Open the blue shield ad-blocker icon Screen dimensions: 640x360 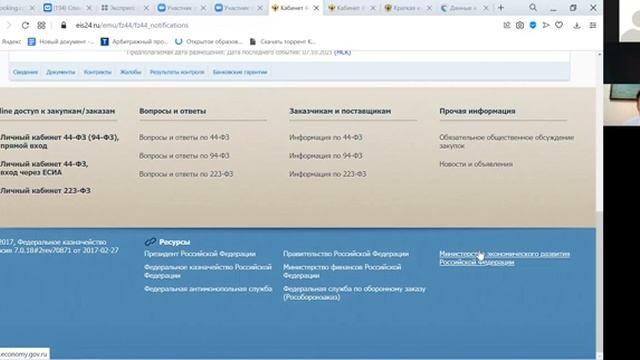(533, 25)
